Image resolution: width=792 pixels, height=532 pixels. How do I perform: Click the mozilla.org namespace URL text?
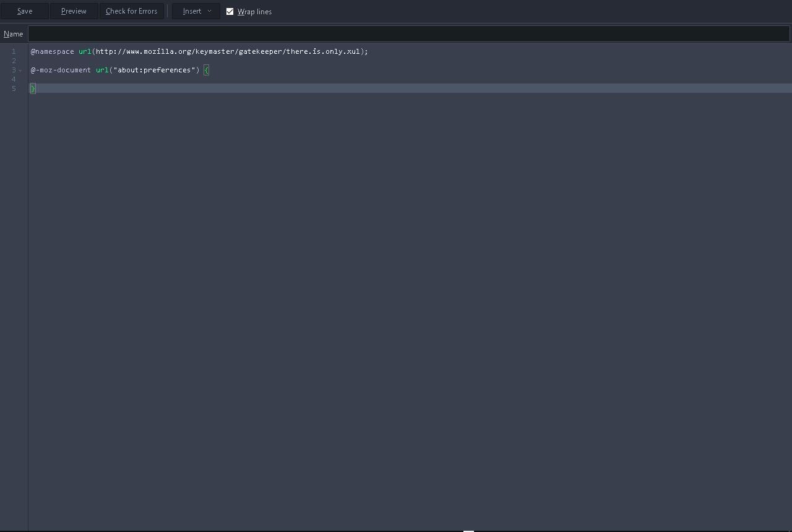pyautogui.click(x=228, y=51)
